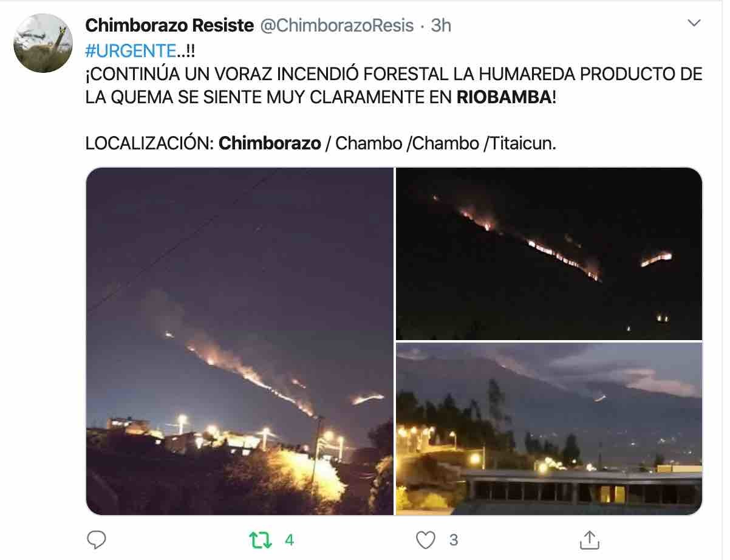
Task: Open the Chimborazo Resiste profile avatar
Action: point(43,43)
